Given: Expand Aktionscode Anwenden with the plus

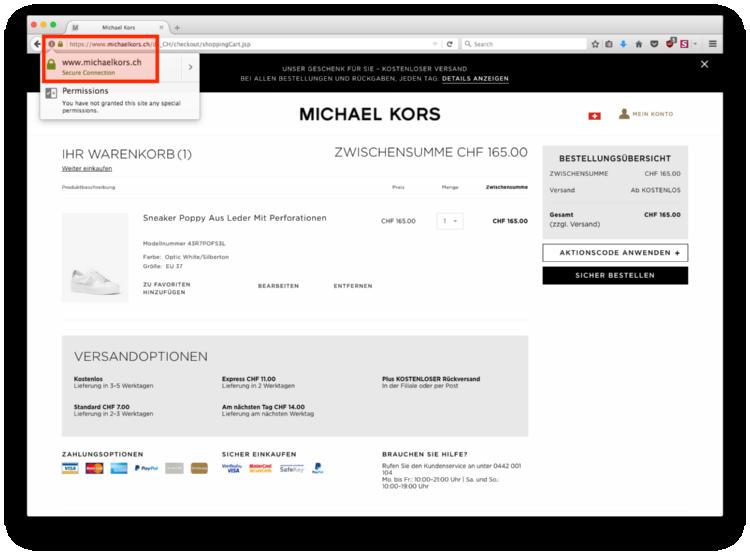Looking at the screenshot, I should 677,253.
